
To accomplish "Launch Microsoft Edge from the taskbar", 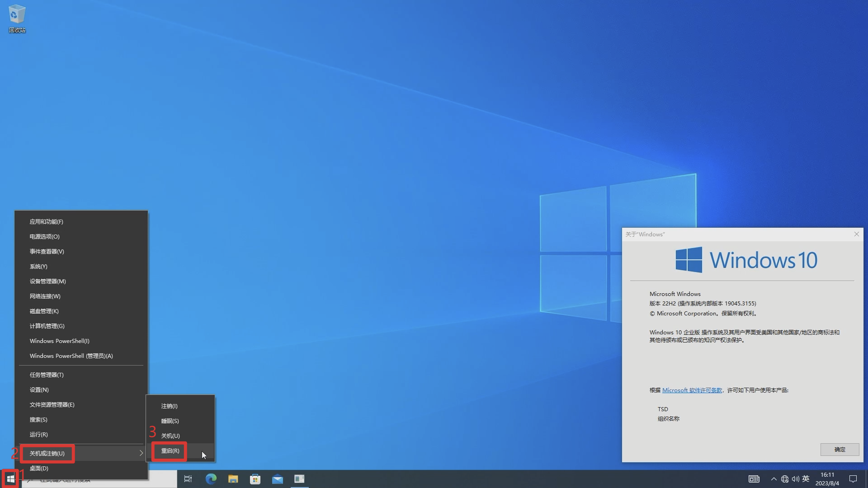I will pos(211,479).
